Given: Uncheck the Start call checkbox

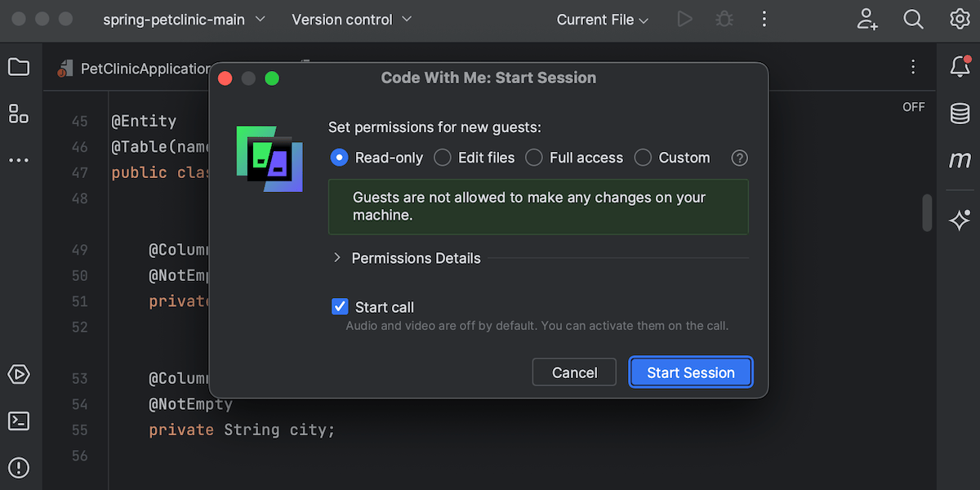Looking at the screenshot, I should [340, 307].
